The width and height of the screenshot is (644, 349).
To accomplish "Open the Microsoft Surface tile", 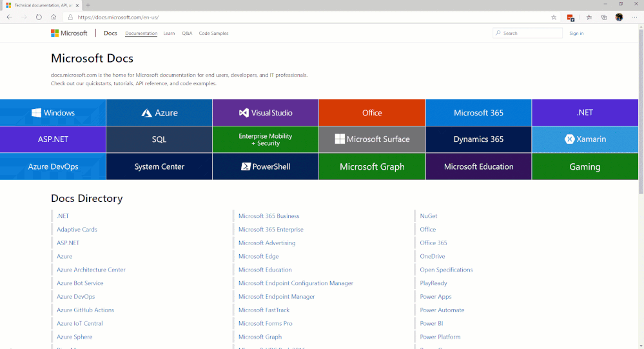I will pyautogui.click(x=372, y=139).
